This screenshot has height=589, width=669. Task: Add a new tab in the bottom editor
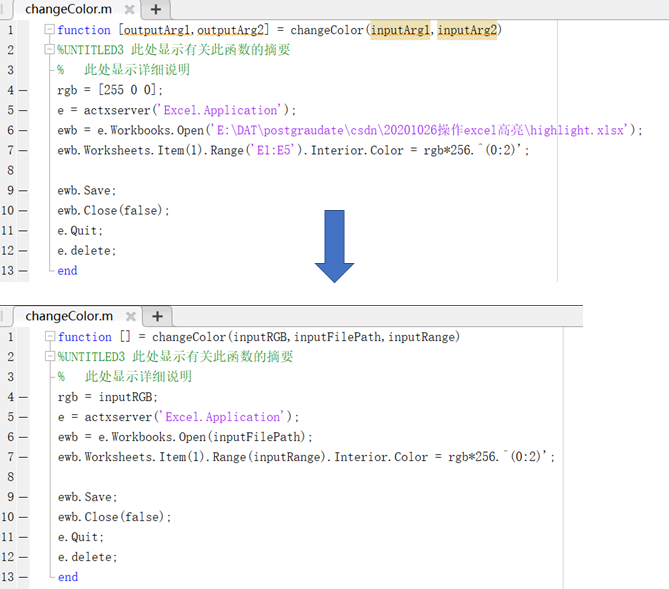[157, 316]
